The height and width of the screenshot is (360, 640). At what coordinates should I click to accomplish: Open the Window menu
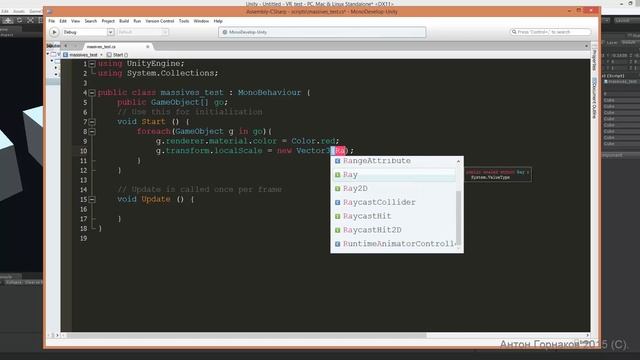[201, 21]
